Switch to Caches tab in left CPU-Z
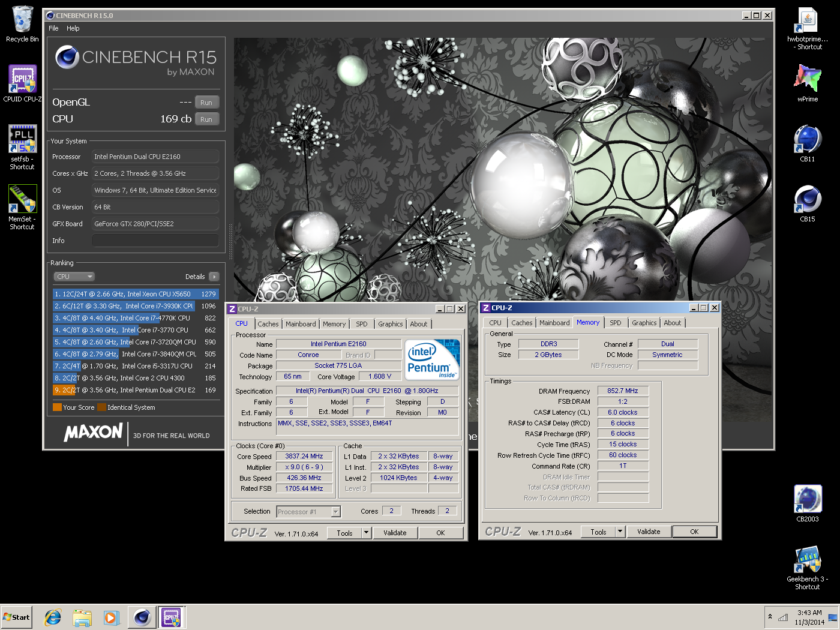Image resolution: width=840 pixels, height=630 pixels. click(x=268, y=324)
